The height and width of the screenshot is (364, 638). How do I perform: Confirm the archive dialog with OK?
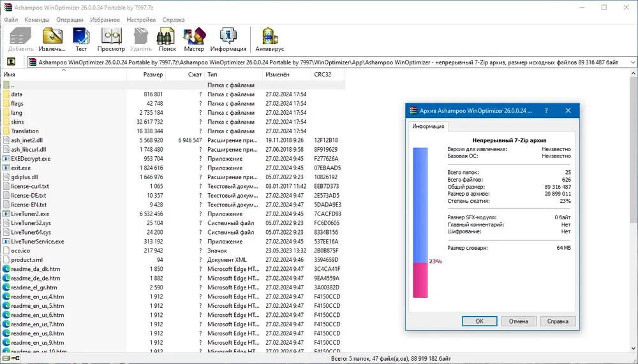point(479,321)
